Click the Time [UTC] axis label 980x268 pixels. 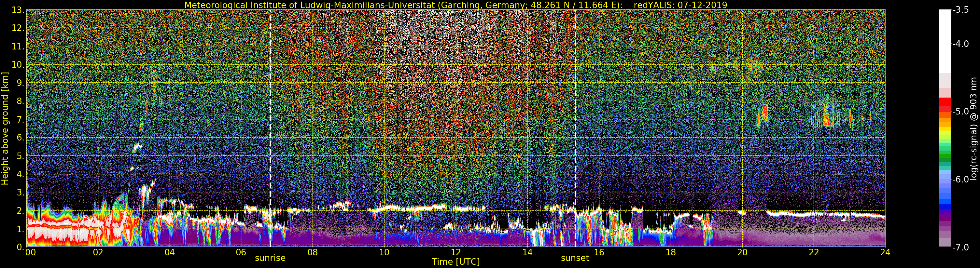point(455,262)
